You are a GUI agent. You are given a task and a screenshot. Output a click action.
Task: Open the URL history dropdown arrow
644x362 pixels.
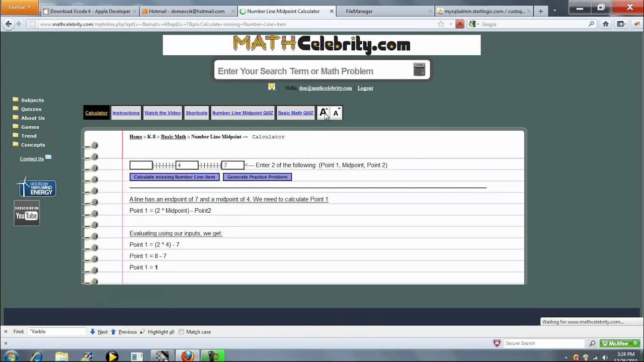click(x=450, y=24)
